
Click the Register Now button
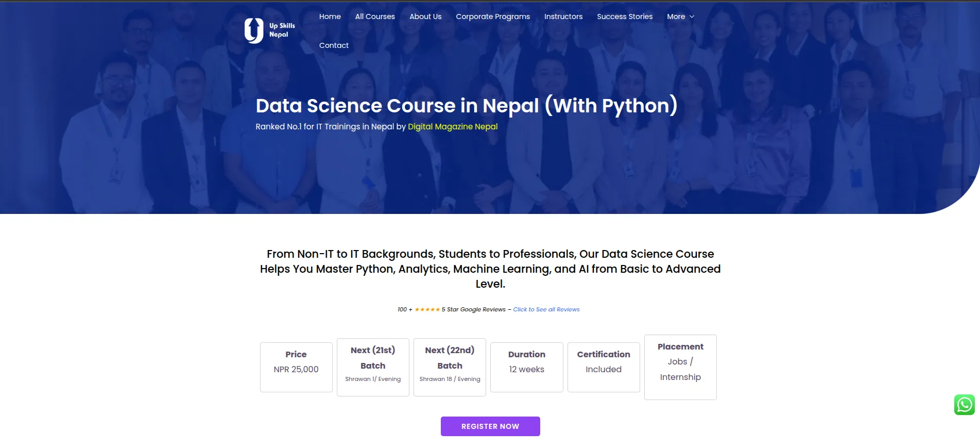pos(490,426)
